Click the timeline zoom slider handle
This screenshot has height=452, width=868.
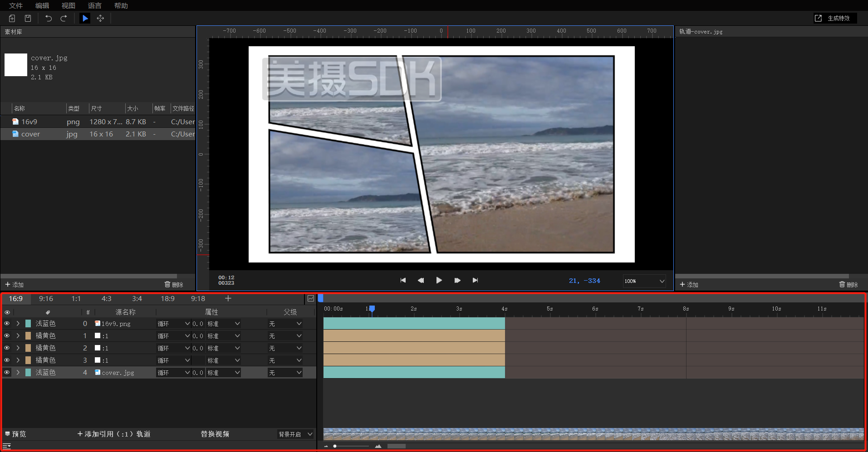tap(335, 446)
